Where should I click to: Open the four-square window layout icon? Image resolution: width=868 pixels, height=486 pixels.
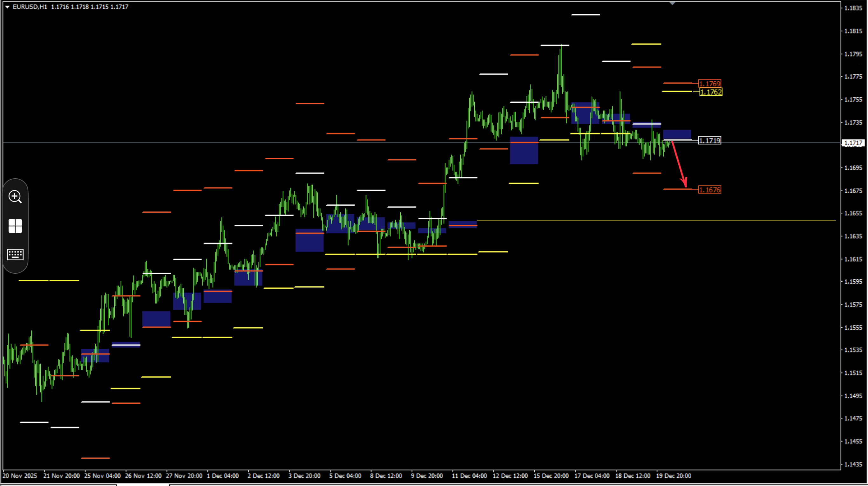(15, 226)
